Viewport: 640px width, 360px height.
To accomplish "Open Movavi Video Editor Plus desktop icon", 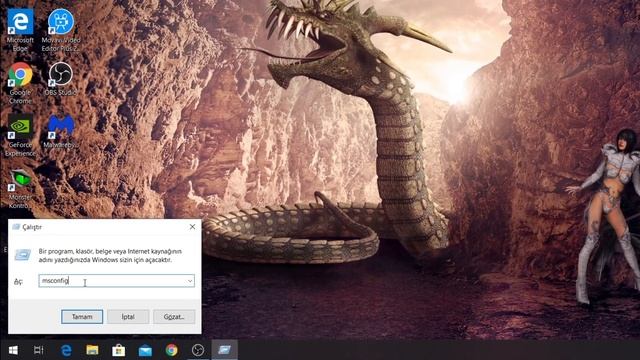I will (61, 30).
